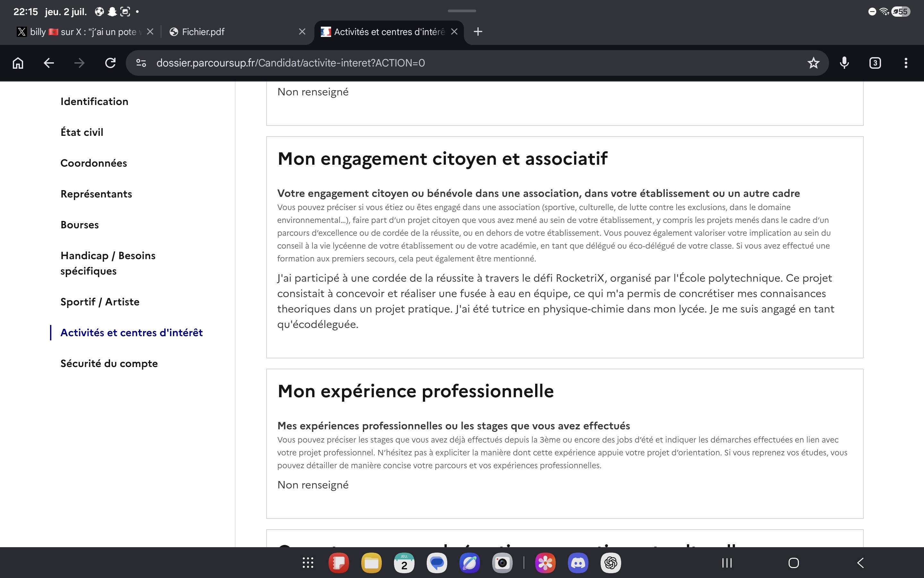Open the Camera app in dock
The height and width of the screenshot is (578, 924).
click(502, 563)
